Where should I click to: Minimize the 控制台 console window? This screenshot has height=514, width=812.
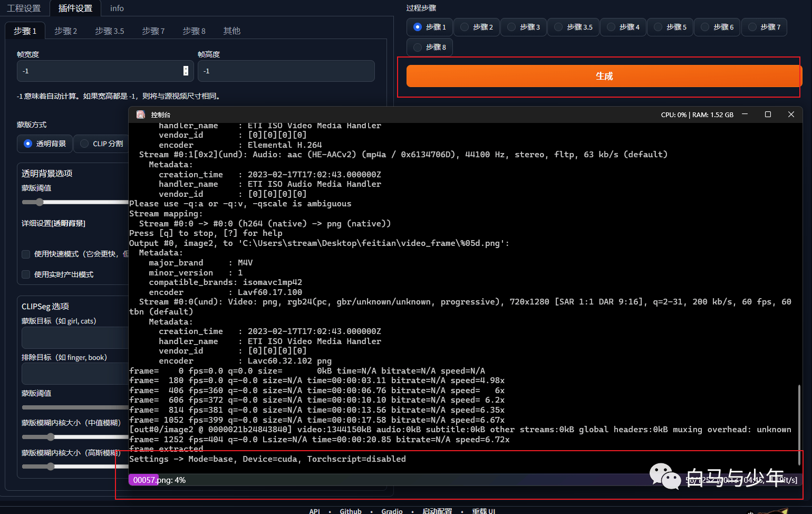745,115
